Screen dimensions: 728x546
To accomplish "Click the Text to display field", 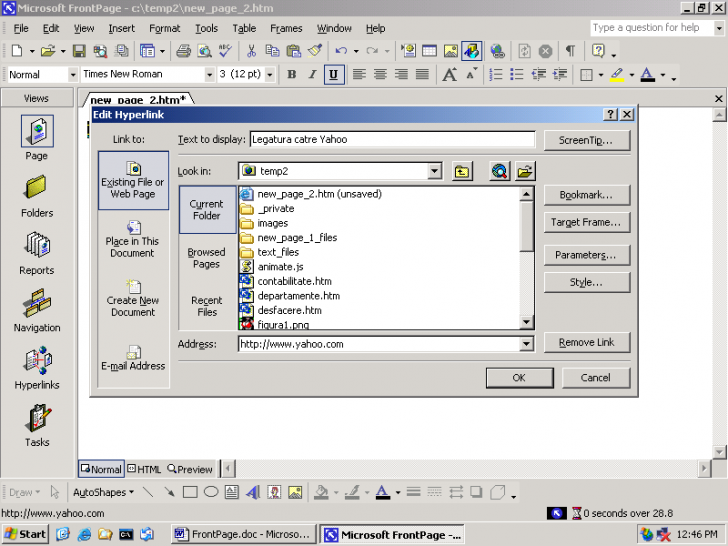I will [x=392, y=140].
